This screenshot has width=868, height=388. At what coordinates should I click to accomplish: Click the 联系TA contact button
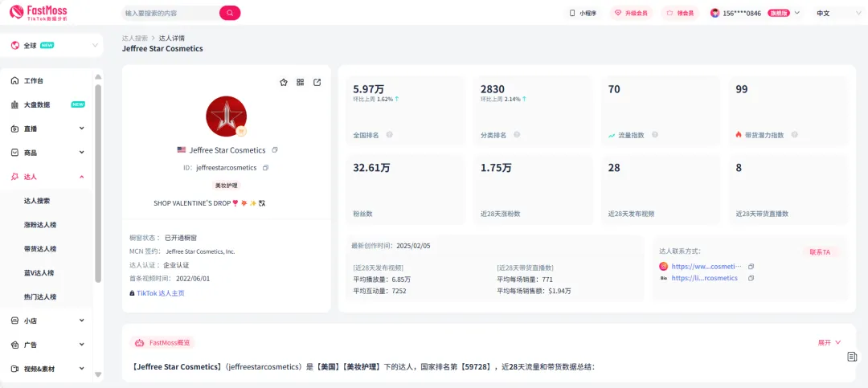point(821,252)
